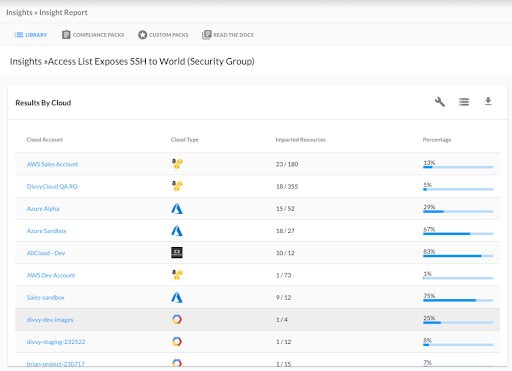Click the '9 / 12' impacted resources value
The image size is (512, 371).
(284, 297)
